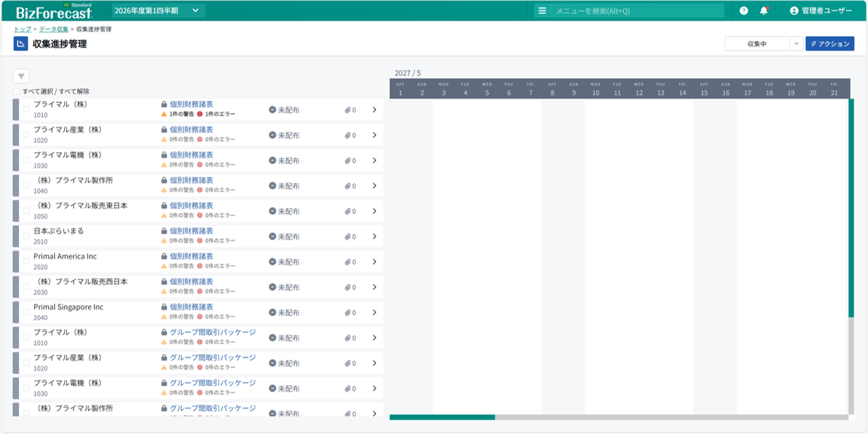Select the checkbox for 日本ぷらいまる row

tap(26, 236)
